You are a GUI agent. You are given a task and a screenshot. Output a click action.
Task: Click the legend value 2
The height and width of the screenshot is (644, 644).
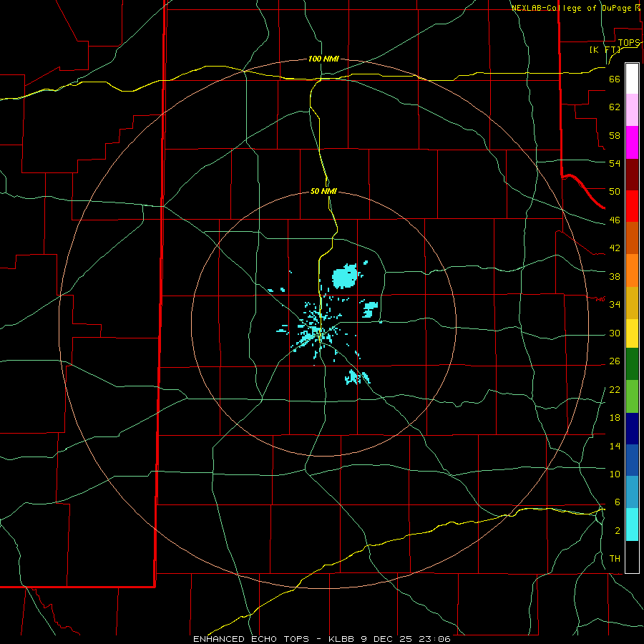[618, 531]
